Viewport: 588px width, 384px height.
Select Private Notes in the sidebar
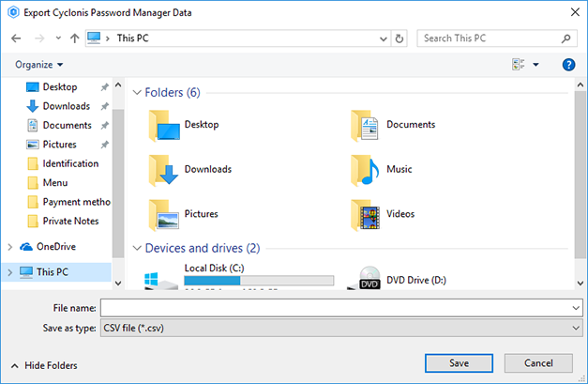pos(70,221)
